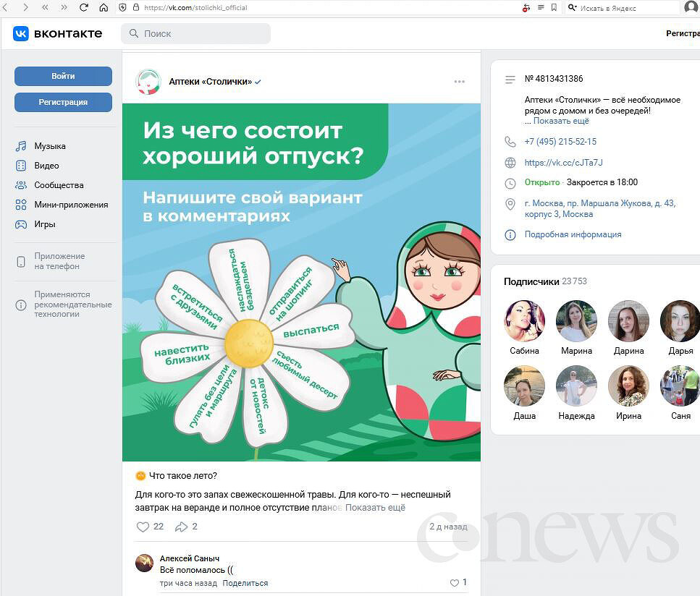Image resolution: width=700 pixels, height=596 pixels.
Task: Click the Алексей Саныч commenter name
Action: (189, 558)
